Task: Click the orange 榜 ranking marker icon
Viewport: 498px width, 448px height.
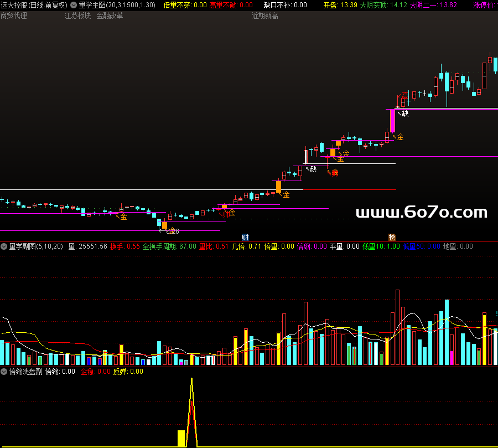Action: [x=392, y=237]
